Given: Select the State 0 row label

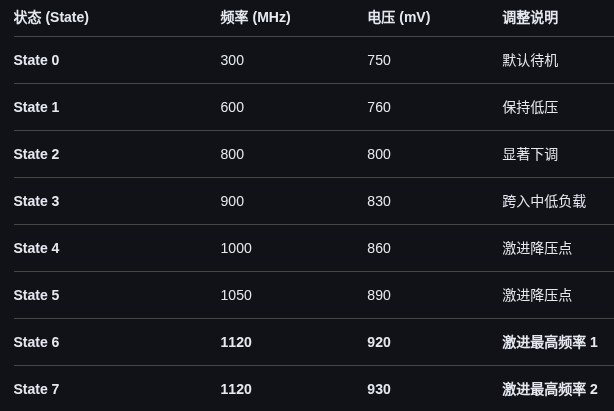Looking at the screenshot, I should pos(36,60).
